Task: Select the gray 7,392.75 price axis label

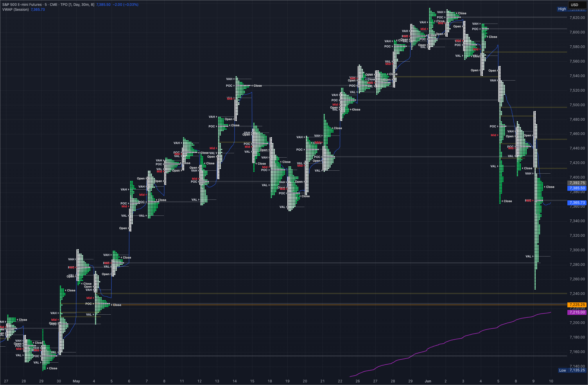Action: 577,183
